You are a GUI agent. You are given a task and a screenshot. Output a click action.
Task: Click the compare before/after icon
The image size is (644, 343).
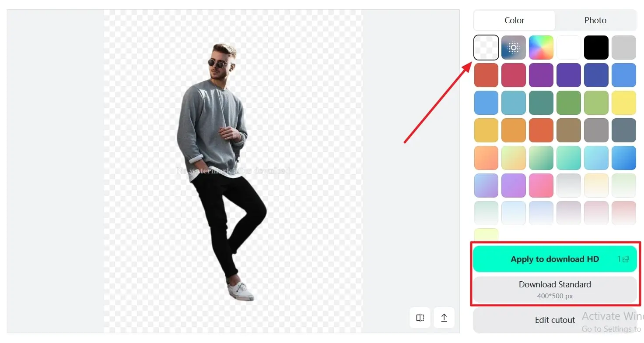tap(420, 318)
